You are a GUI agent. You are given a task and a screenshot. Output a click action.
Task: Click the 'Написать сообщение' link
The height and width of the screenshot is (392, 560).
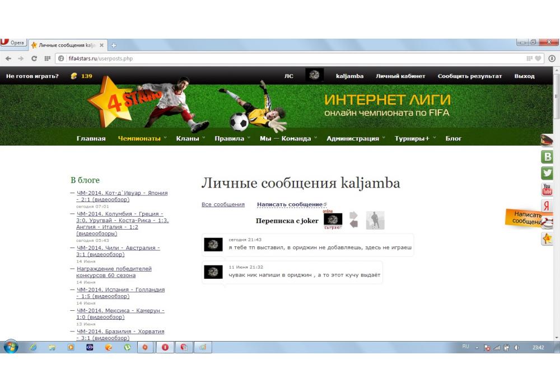tap(290, 204)
